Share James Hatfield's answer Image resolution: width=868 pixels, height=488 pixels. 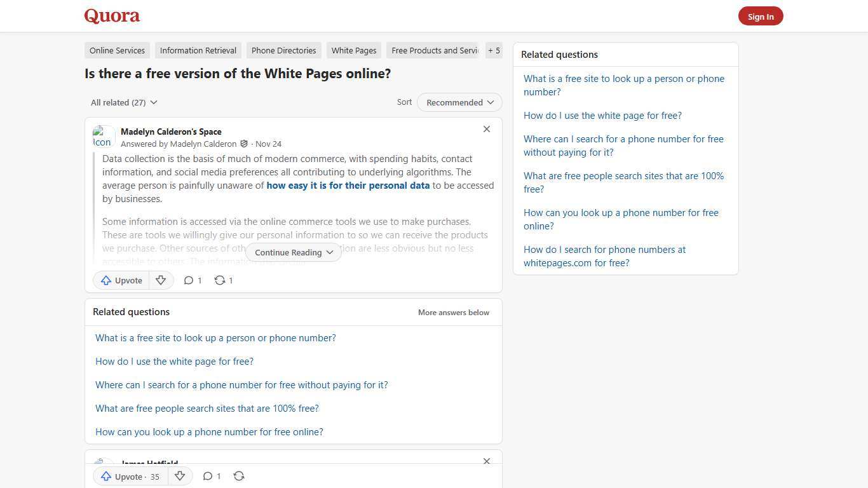[239, 476]
